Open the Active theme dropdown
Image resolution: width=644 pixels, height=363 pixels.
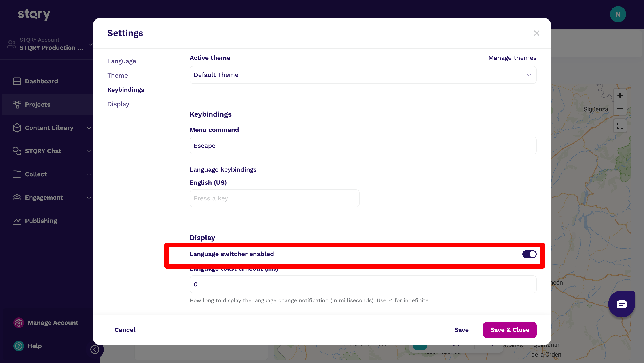coord(363,75)
